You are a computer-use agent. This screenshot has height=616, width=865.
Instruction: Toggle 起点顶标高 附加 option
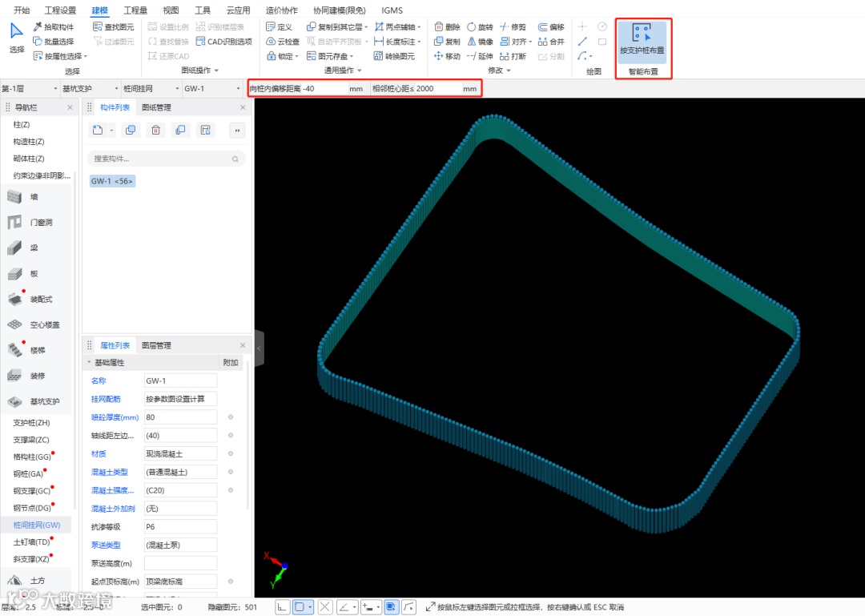231,582
